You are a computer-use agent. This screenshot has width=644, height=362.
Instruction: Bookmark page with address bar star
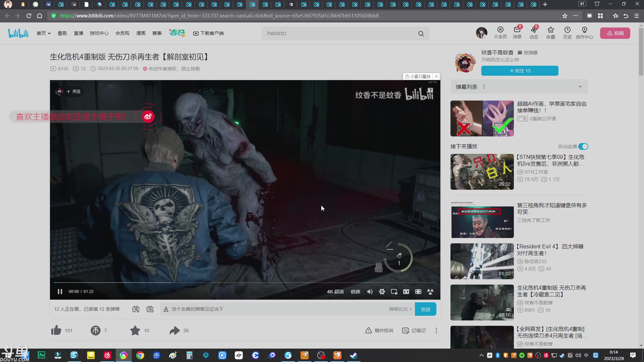click(x=565, y=16)
